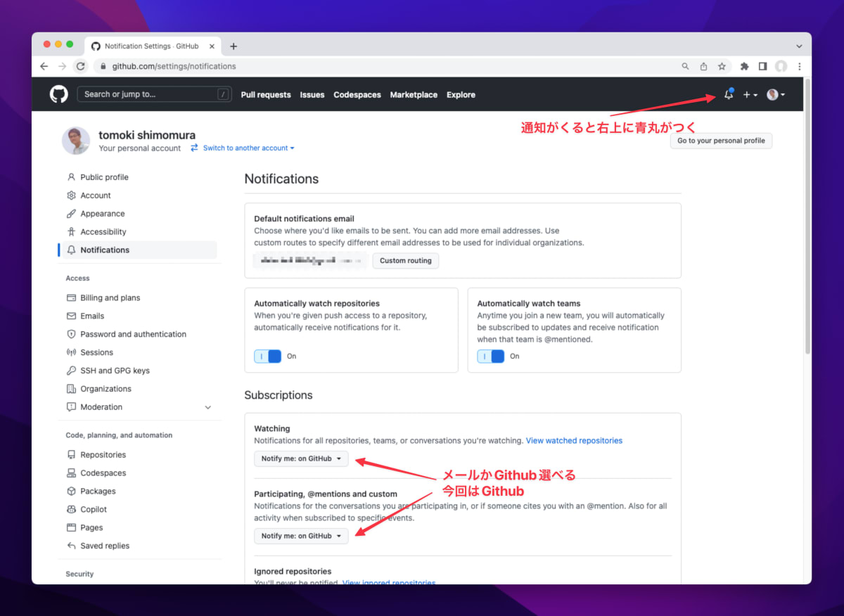The height and width of the screenshot is (616, 844).
Task: Expand the Moderation section chevron
Action: pyautogui.click(x=207, y=407)
